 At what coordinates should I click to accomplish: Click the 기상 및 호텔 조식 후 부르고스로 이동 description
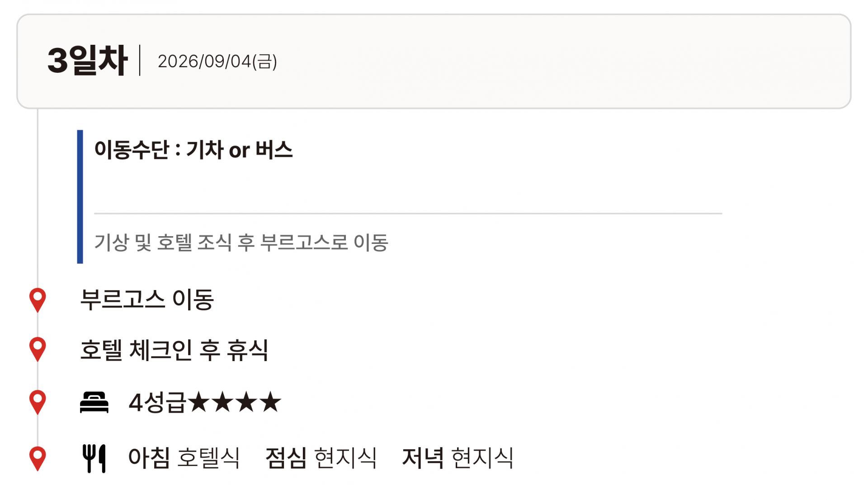[x=241, y=243]
